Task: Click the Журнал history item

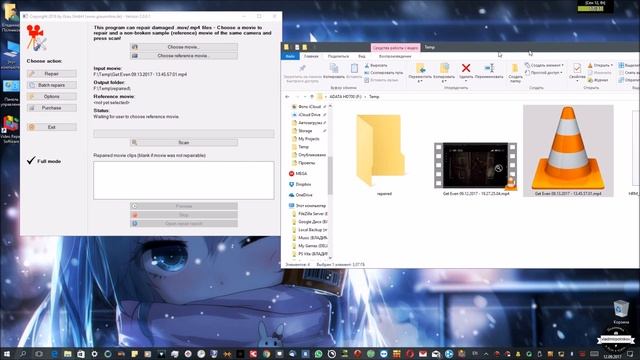Action: point(598,80)
